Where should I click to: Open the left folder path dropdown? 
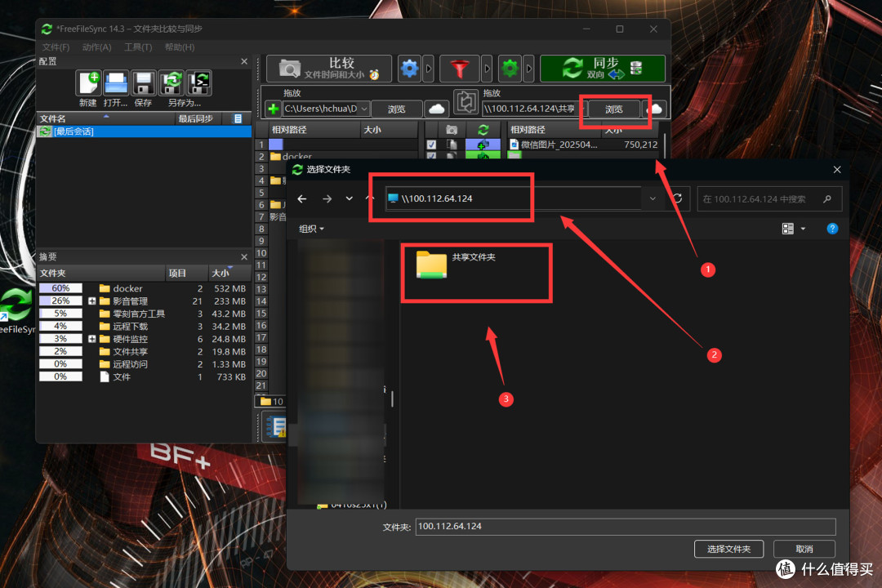coord(364,109)
